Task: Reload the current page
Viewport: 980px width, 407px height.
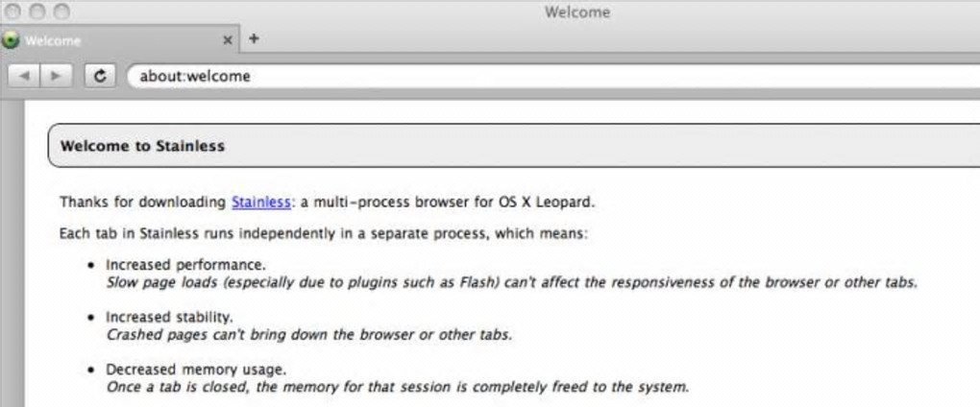Action: [x=100, y=75]
